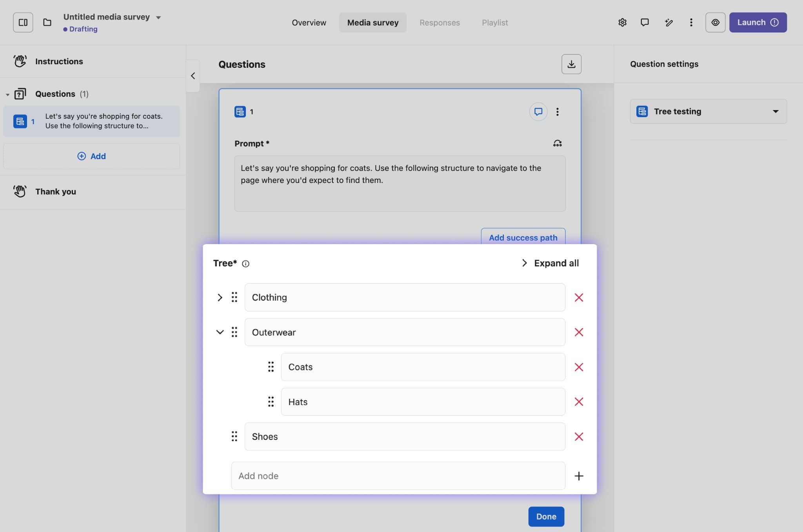Image resolution: width=803 pixels, height=532 pixels.
Task: Click the magic wand AI icon
Action: click(x=669, y=22)
